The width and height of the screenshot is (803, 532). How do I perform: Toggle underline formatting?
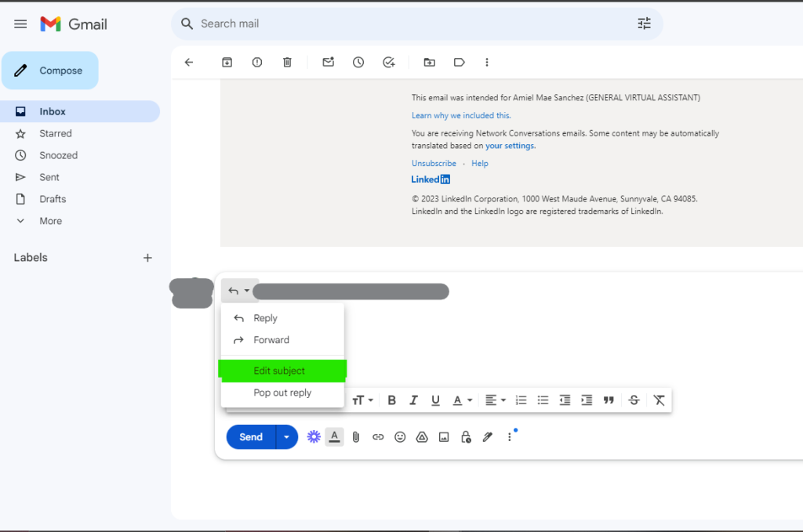coord(436,400)
